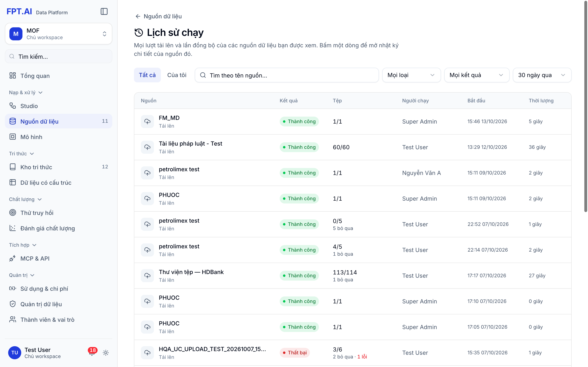
Task: Select the Tất cả filter tab
Action: click(147, 75)
